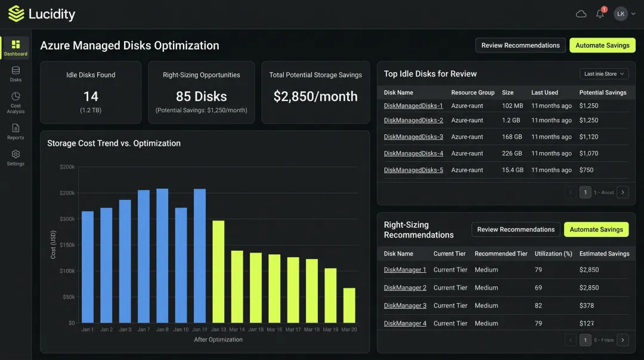Click top Automate Savings button
The width and height of the screenshot is (644, 360).
pos(602,45)
